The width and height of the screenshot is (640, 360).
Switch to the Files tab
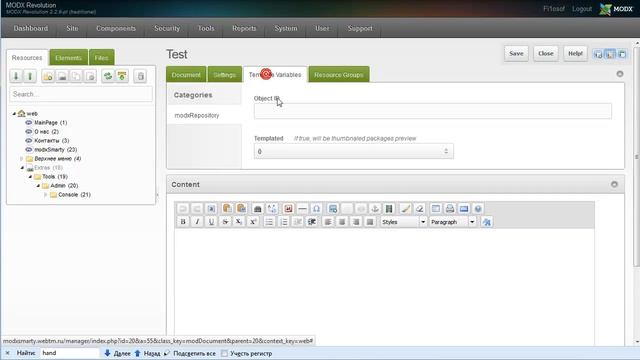[x=102, y=58]
